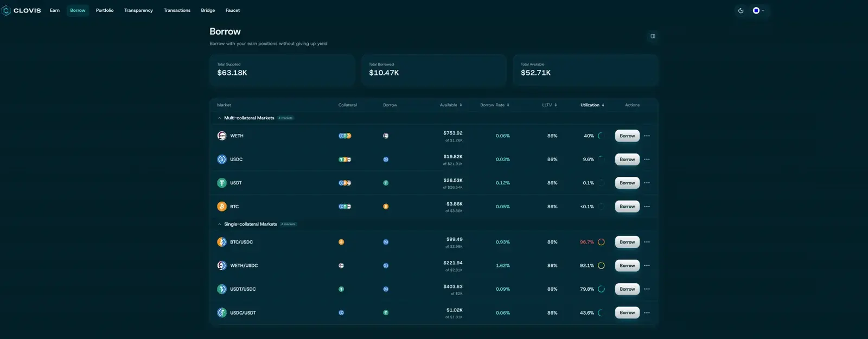Click the WETH/USDC pair icon
868x339 pixels.
[222, 266]
